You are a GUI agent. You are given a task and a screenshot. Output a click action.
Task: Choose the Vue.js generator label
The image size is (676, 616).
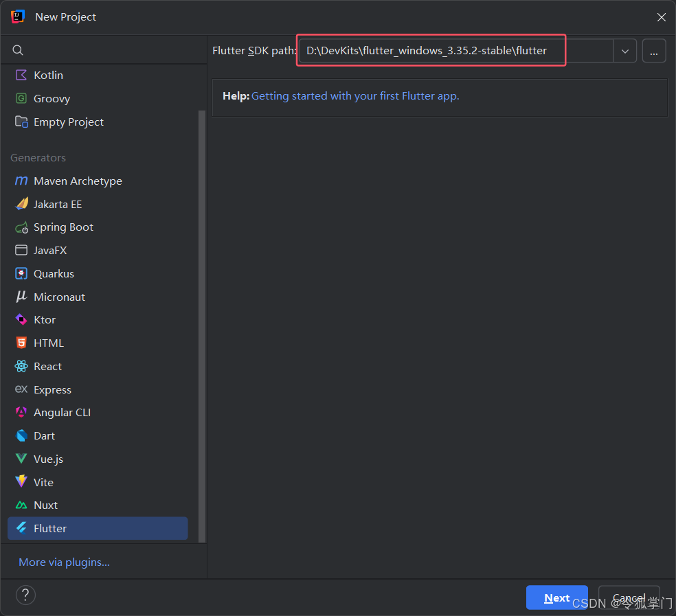coord(48,459)
